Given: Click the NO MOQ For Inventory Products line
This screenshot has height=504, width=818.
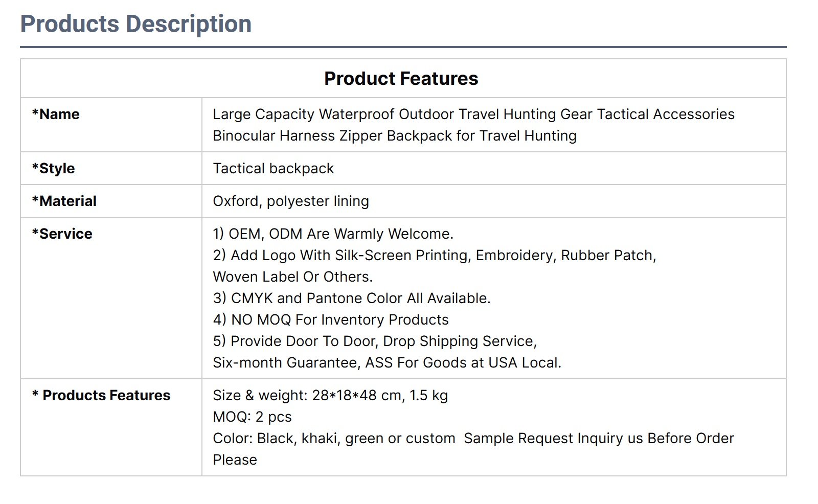Looking at the screenshot, I should coord(331,319).
